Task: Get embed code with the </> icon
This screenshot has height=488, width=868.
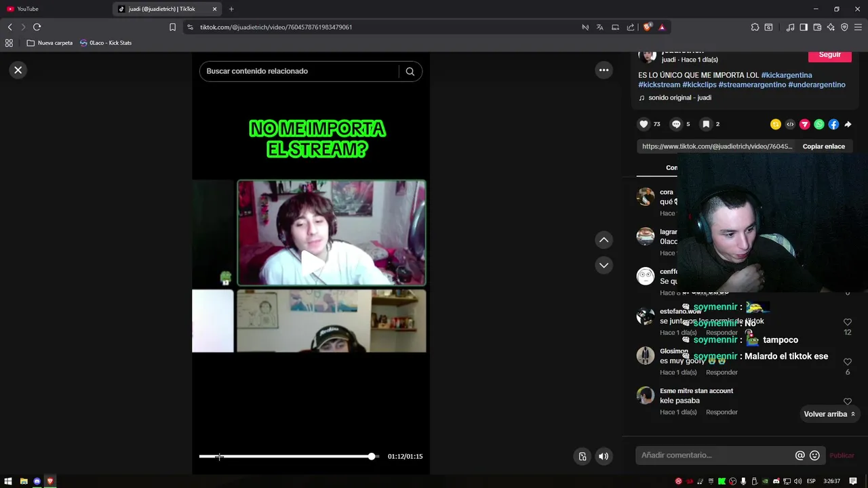Action: pyautogui.click(x=790, y=124)
